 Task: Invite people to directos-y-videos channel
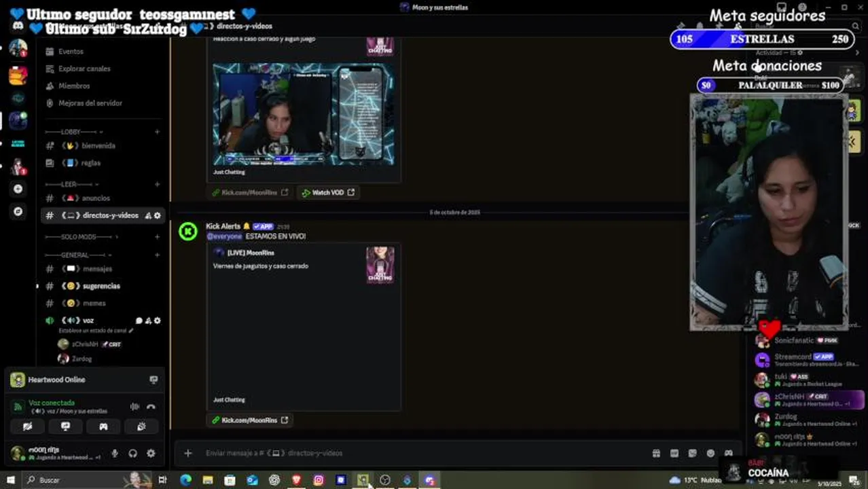pos(148,215)
